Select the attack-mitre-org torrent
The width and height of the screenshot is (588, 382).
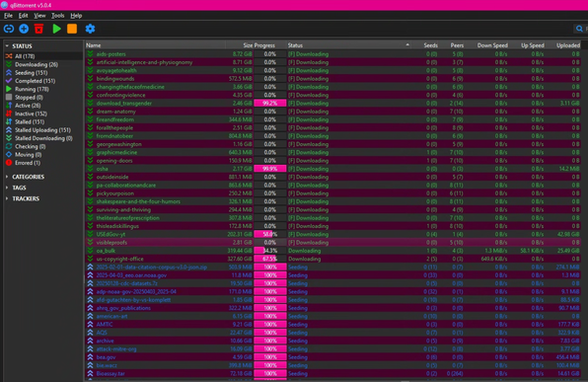click(116, 349)
